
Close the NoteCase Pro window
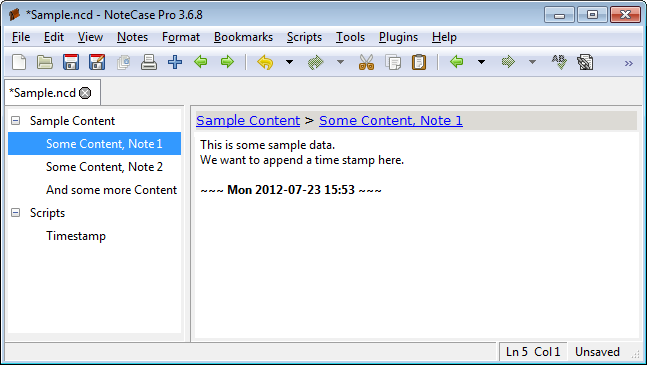[625, 15]
